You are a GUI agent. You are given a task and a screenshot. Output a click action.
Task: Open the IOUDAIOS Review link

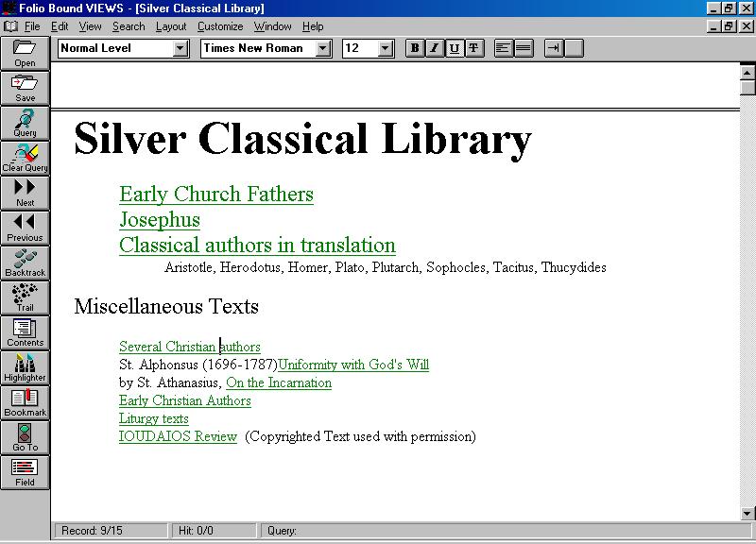pos(178,436)
